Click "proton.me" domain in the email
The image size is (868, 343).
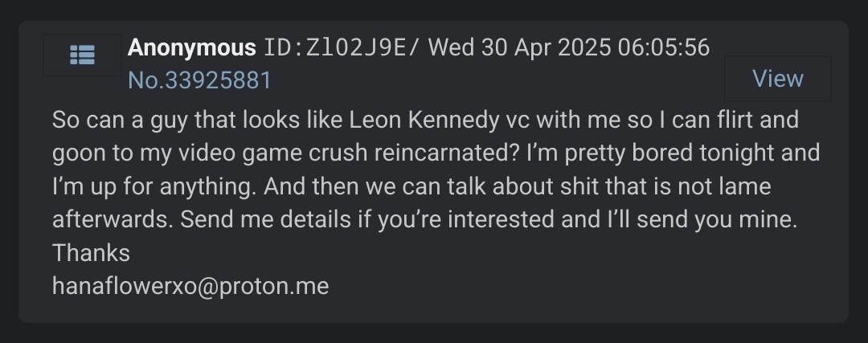pos(274,287)
